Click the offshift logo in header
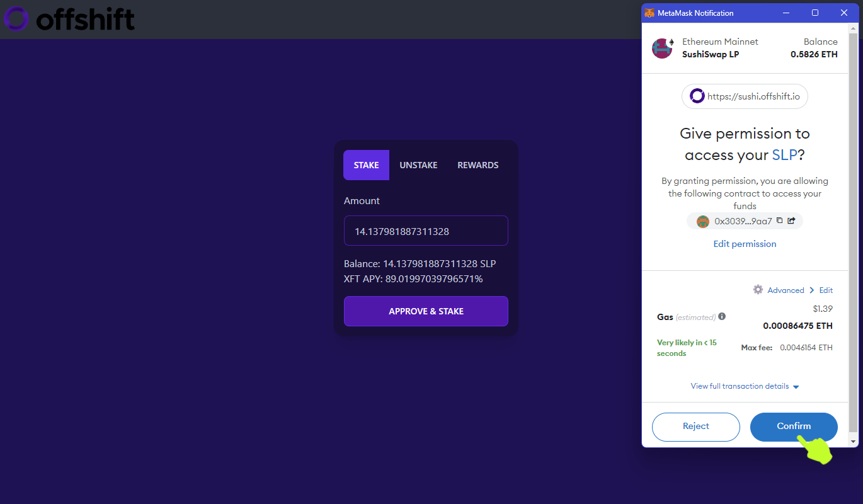 (69, 19)
